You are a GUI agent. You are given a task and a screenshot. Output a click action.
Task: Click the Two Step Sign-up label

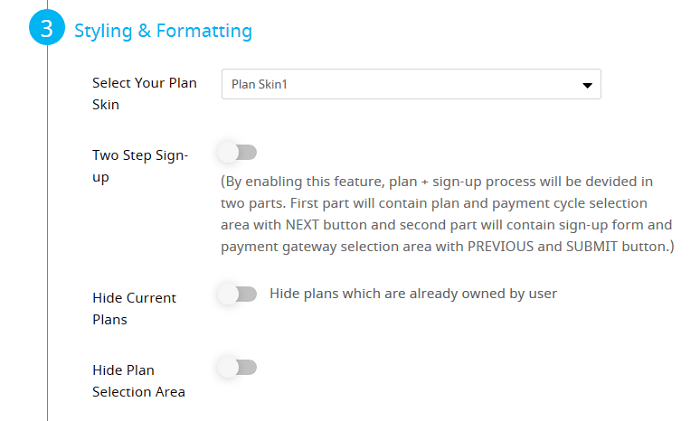140,166
